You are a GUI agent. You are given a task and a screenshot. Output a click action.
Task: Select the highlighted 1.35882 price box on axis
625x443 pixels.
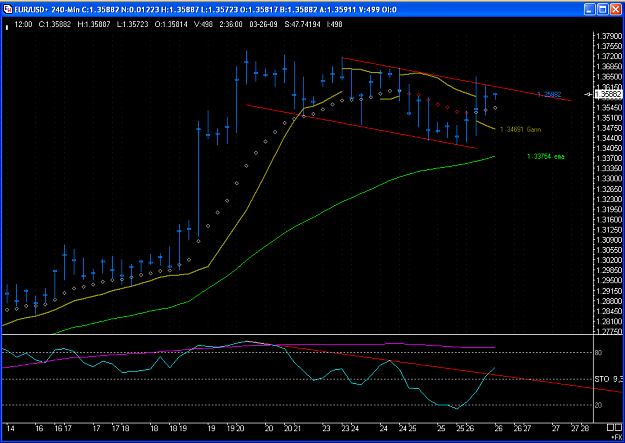tap(608, 95)
